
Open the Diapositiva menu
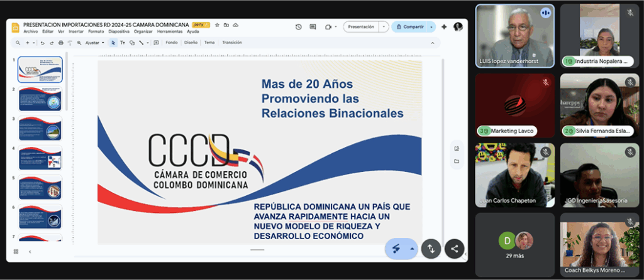pyautogui.click(x=119, y=31)
